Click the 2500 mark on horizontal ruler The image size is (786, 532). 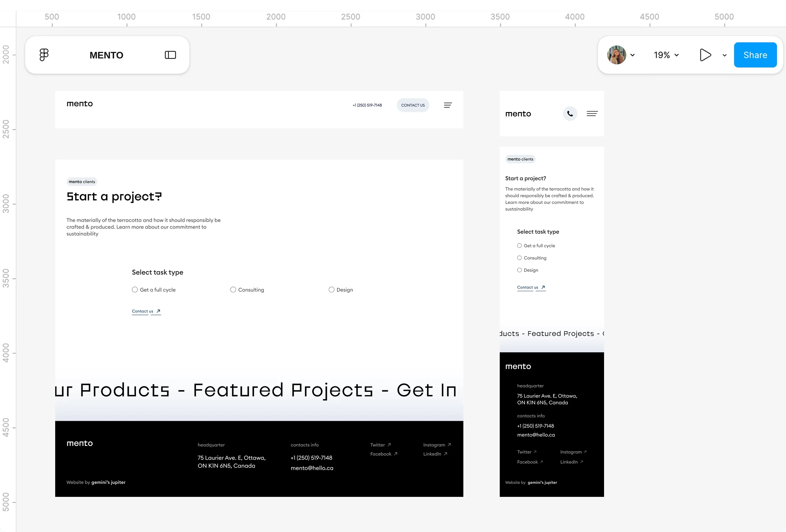(350, 17)
